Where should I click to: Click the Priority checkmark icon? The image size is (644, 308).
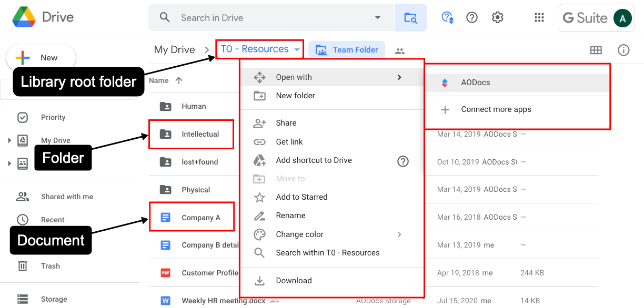(x=23, y=117)
